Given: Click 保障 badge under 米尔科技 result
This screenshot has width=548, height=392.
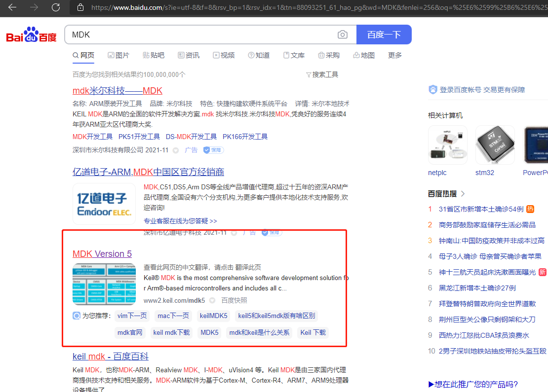Looking at the screenshot, I should click(x=213, y=150).
